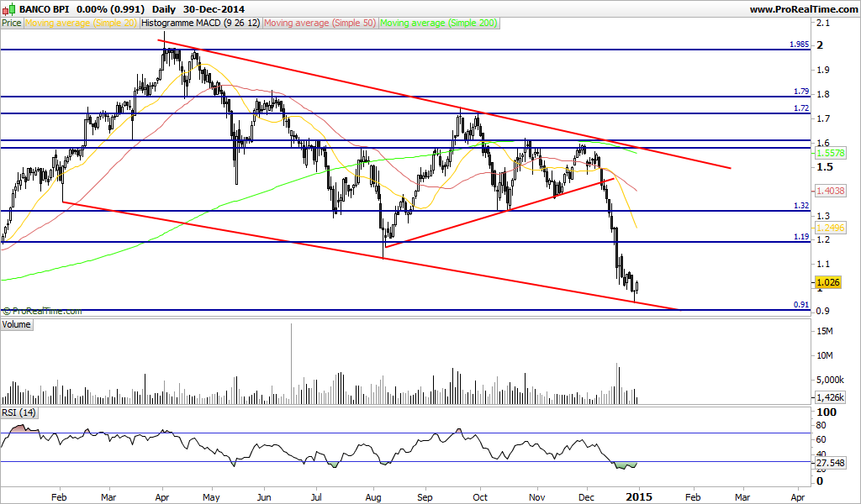This screenshot has height=504, width=861.
Task: Click the 1.79 horizontal level label
Action: 801,92
